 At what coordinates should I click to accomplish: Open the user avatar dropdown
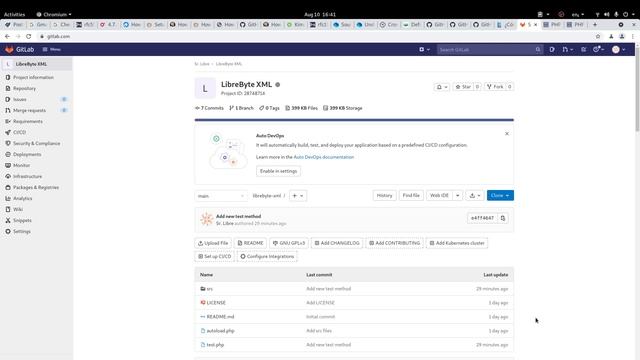pyautogui.click(x=619, y=49)
